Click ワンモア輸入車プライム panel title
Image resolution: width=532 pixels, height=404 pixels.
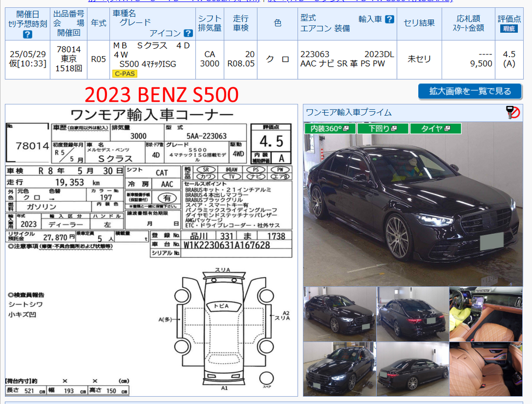click(349, 112)
